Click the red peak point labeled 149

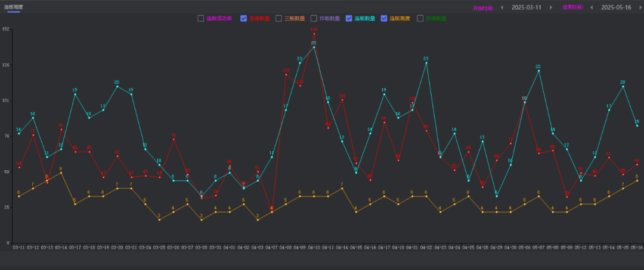[x=314, y=33]
